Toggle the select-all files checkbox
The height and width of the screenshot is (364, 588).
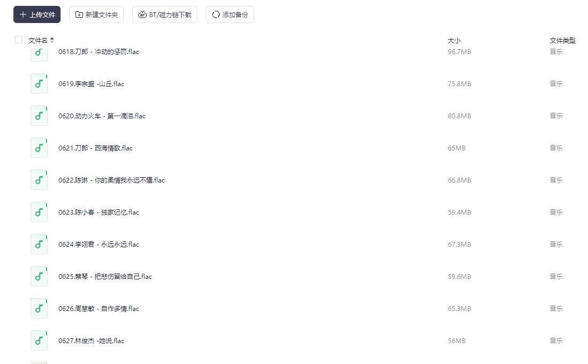coord(19,40)
